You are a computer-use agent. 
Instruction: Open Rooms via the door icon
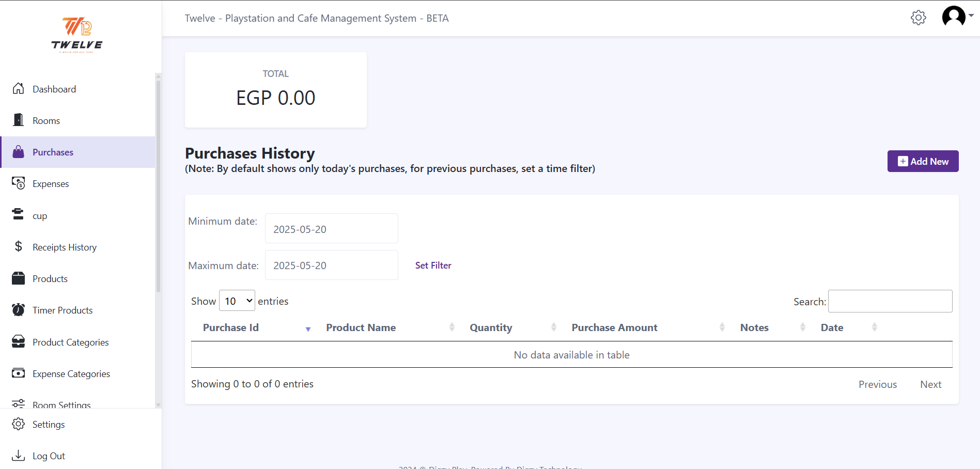tap(19, 120)
